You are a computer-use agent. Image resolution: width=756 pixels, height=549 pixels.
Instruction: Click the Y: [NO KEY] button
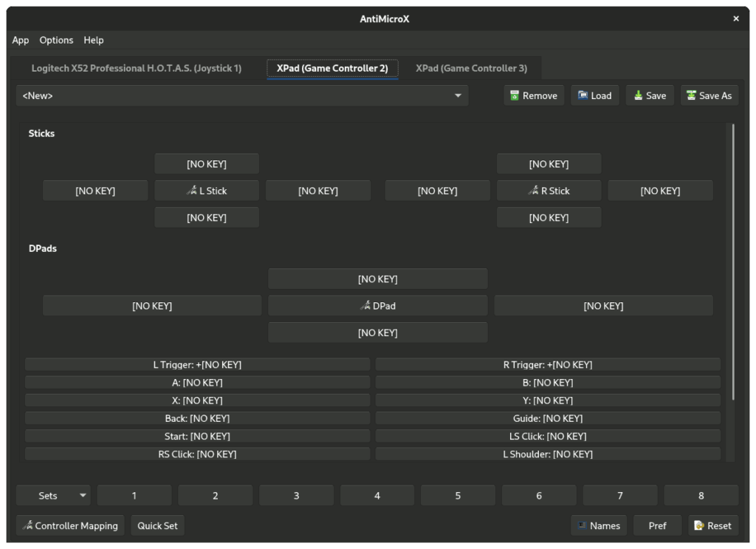[x=548, y=400]
